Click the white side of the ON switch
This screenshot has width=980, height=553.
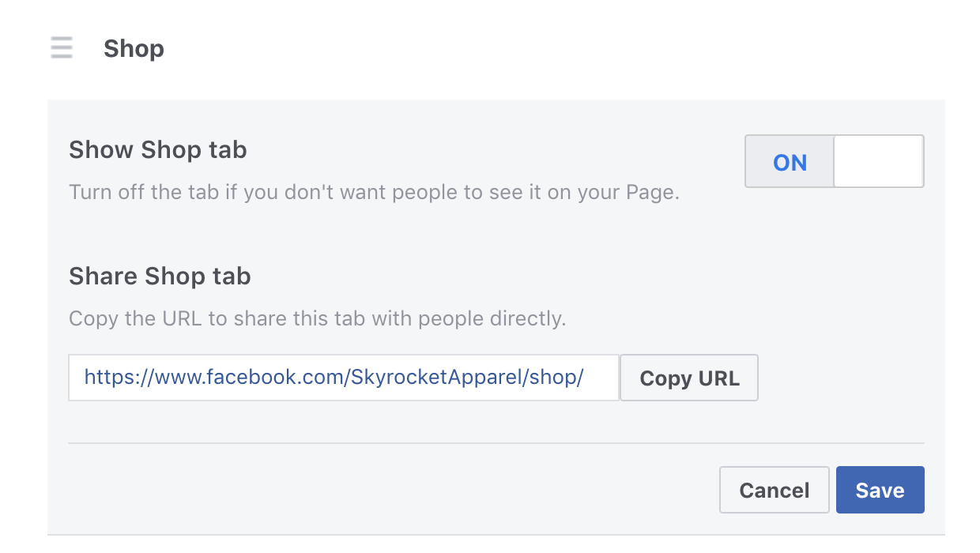coord(878,161)
